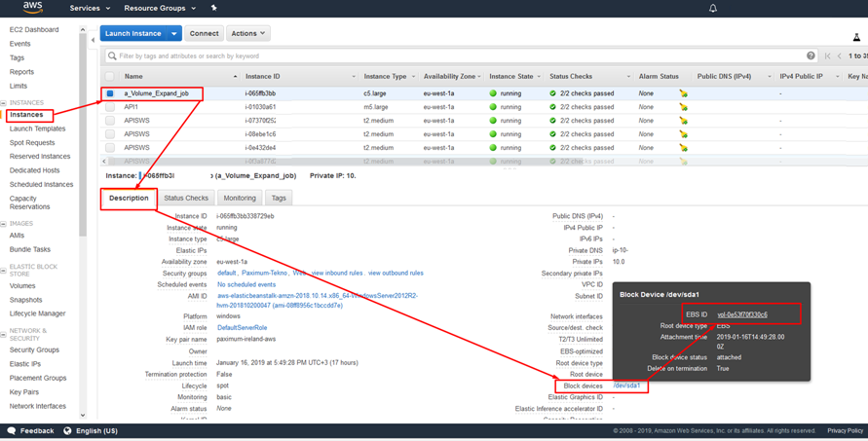This screenshot has height=441, width=868.
Task: Check the API1 instance checkbox
Action: point(110,107)
